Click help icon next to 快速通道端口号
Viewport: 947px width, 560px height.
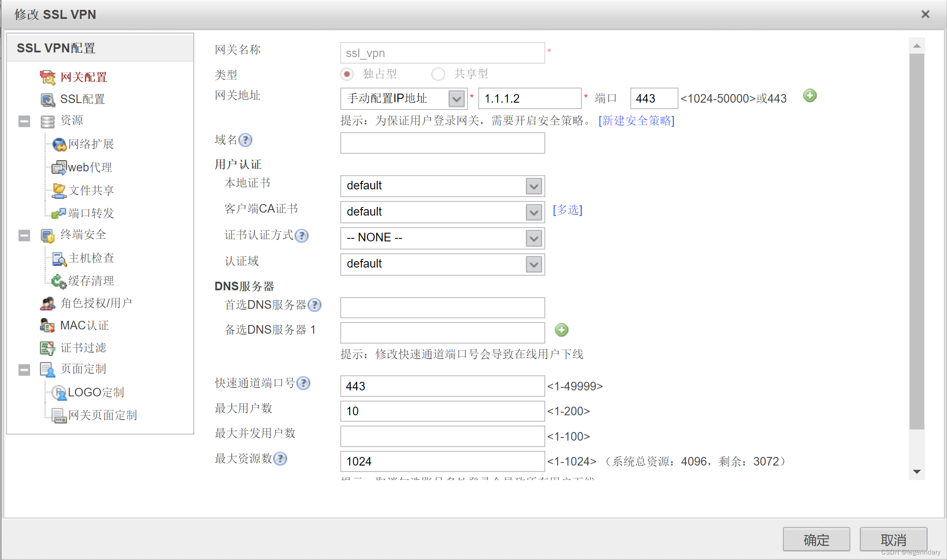303,383
